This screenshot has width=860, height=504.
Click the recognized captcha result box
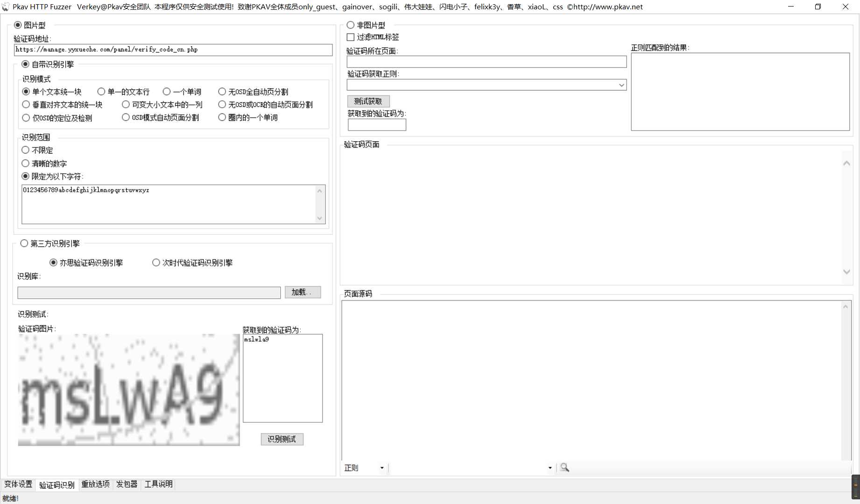coord(282,378)
